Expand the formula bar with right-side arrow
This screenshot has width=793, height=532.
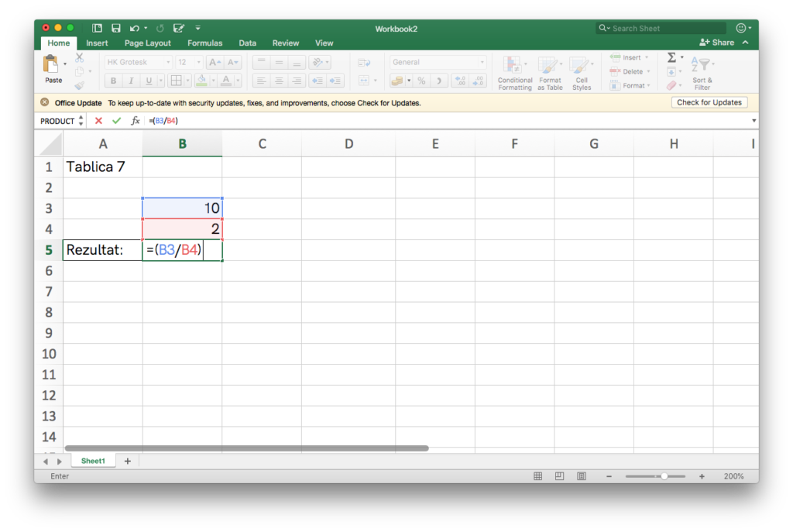[x=754, y=121]
